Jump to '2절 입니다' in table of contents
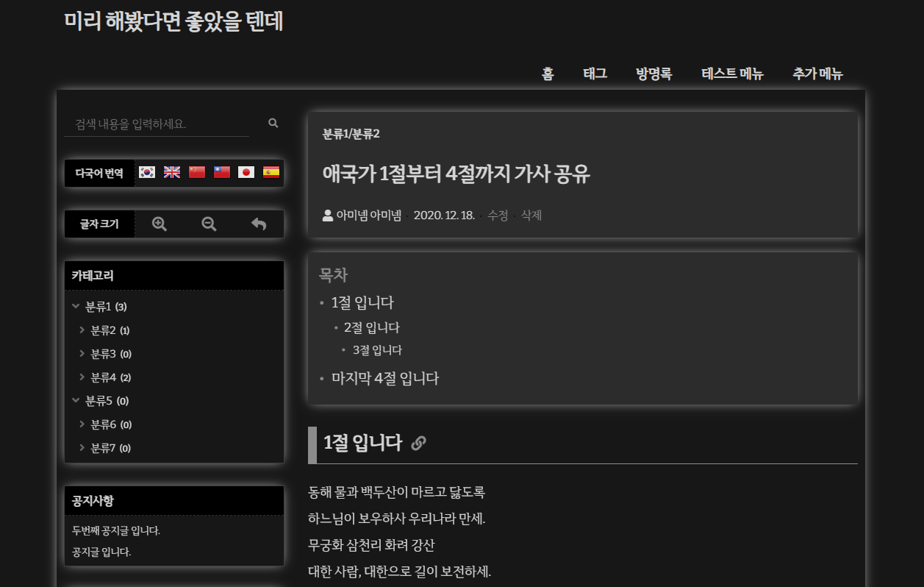Screen dimensions: 924x587 pos(372,327)
